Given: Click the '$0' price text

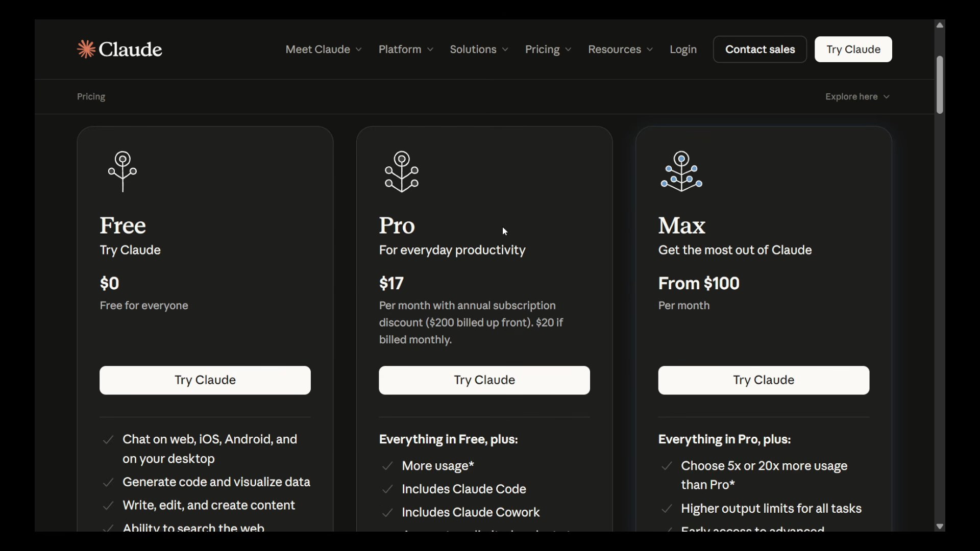Looking at the screenshot, I should (109, 284).
